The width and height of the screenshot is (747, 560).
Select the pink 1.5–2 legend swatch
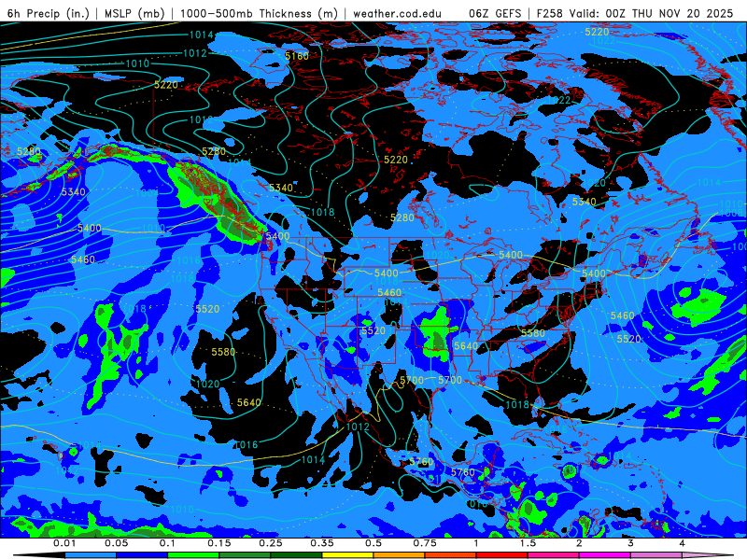(x=554, y=555)
